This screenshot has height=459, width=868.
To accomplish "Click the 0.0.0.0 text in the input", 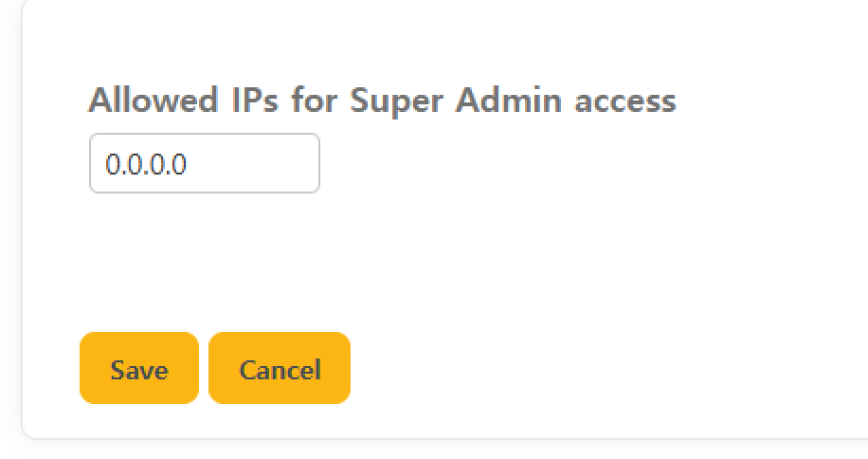I will click(147, 165).
